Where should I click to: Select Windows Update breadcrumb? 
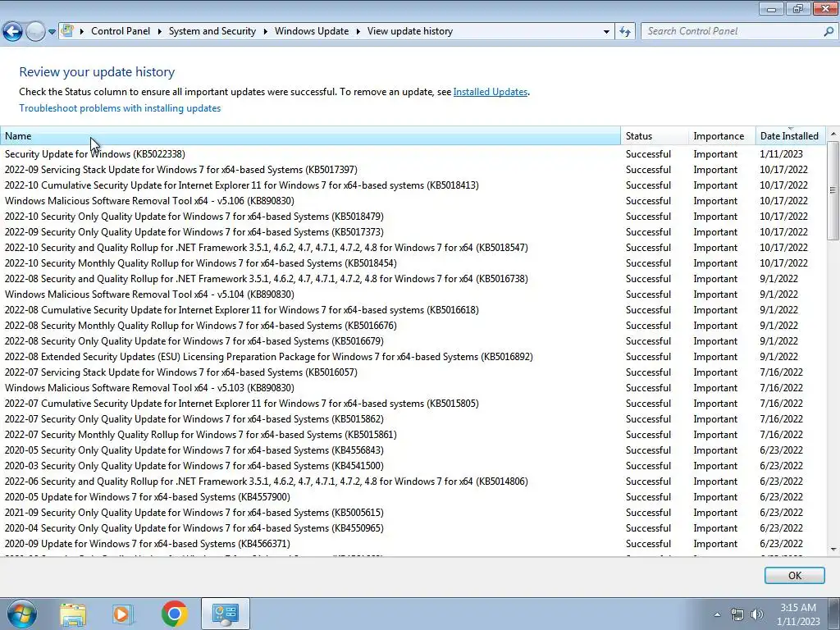pos(312,31)
